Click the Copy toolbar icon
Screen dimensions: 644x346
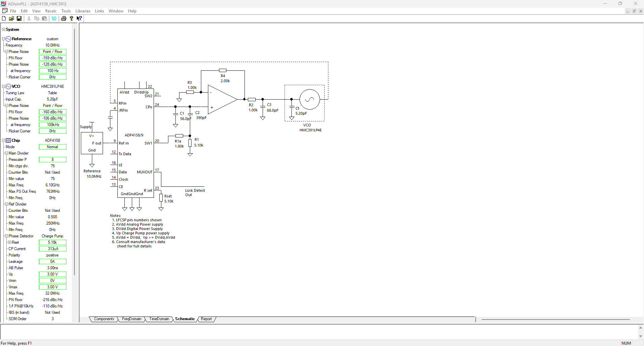pos(37,18)
